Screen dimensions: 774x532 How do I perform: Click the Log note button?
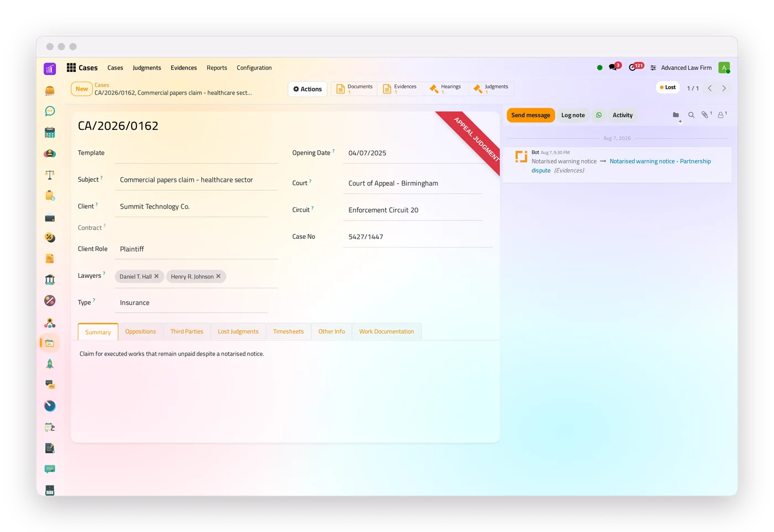573,115
